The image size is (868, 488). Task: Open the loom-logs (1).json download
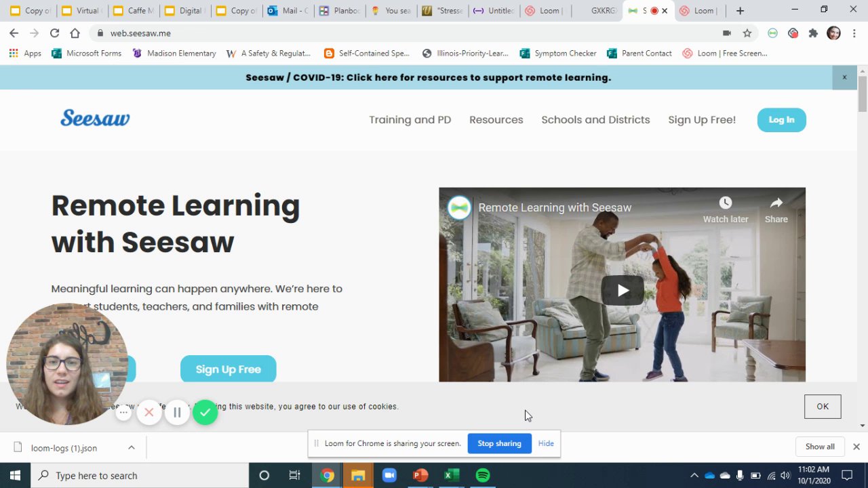tap(64, 447)
